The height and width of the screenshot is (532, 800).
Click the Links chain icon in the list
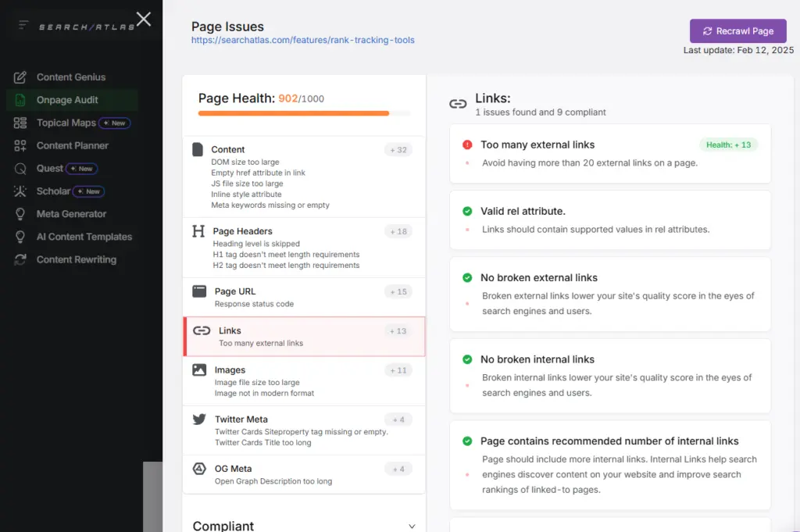point(202,330)
